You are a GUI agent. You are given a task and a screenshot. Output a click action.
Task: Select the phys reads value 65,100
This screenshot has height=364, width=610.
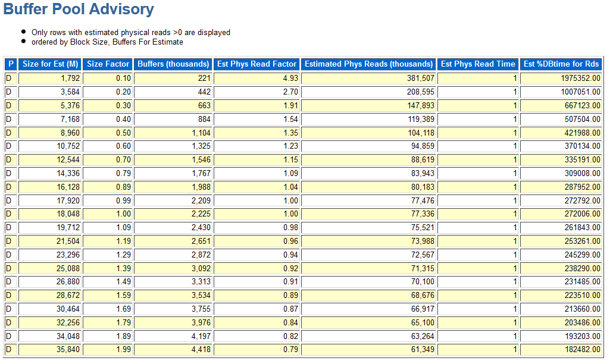[368, 322]
